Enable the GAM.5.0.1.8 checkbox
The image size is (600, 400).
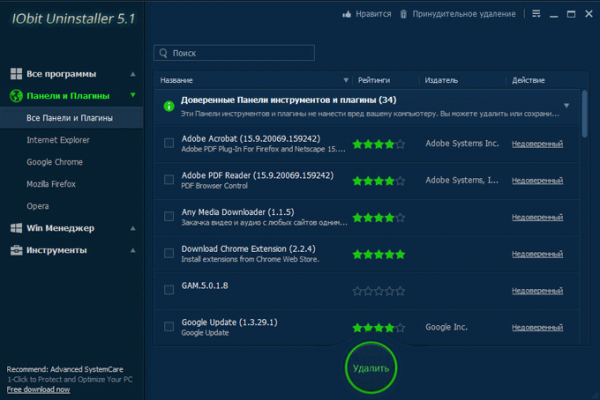(x=169, y=290)
